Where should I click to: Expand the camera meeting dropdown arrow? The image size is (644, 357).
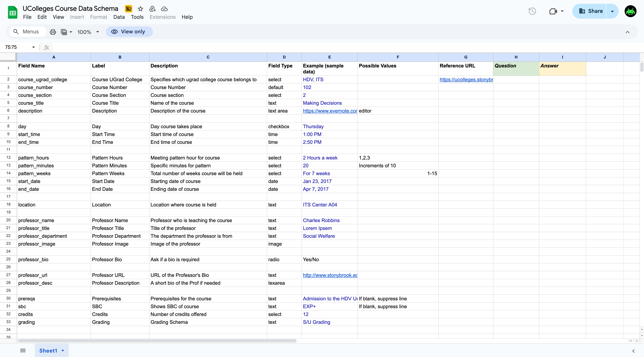[562, 11]
